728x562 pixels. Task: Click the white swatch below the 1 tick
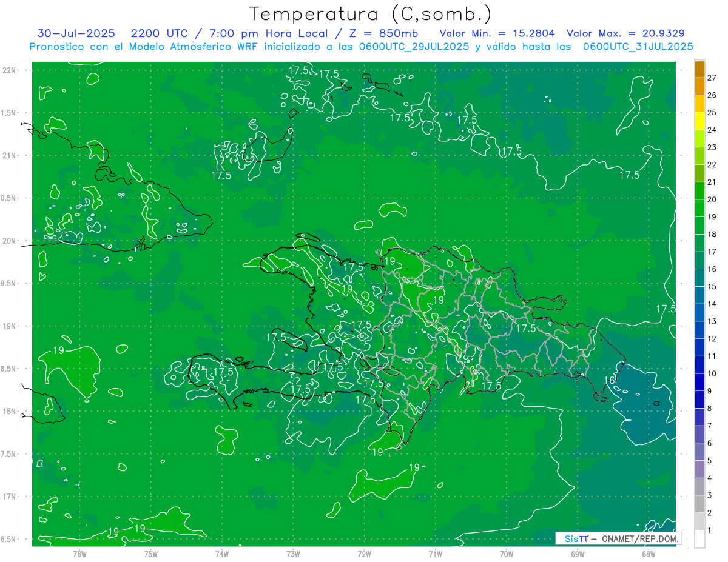699,539
